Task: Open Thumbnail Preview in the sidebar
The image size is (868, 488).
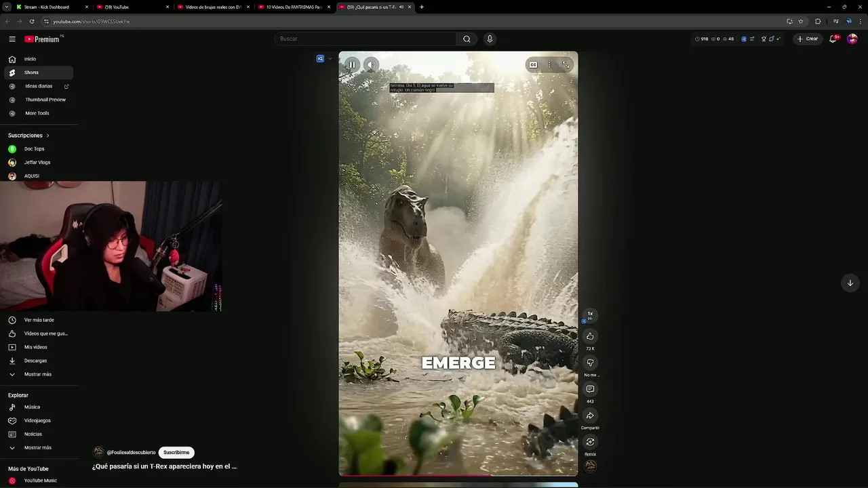Action: 39,100
